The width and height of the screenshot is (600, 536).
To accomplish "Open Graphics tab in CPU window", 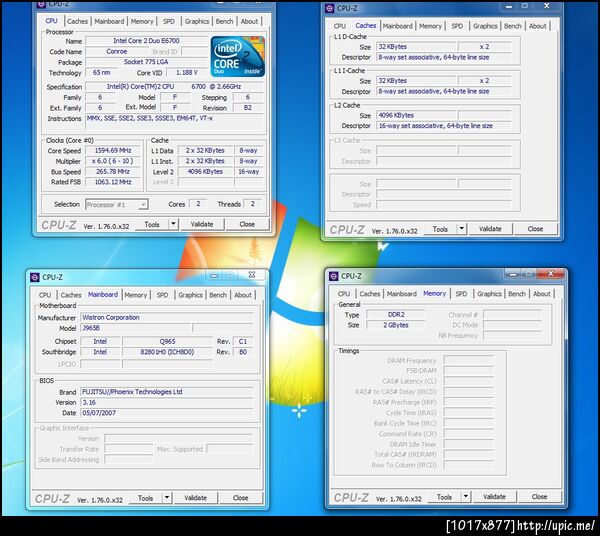I will 197,21.
